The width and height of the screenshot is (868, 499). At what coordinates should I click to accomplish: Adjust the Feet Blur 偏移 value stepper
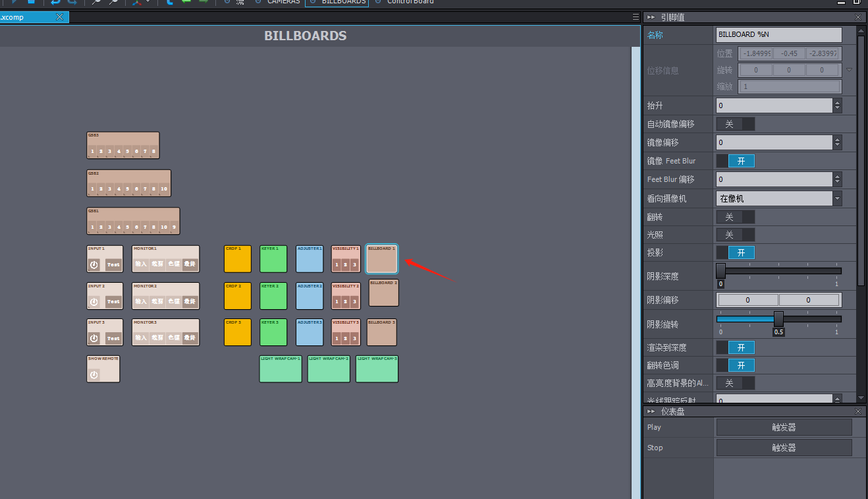[x=837, y=179]
